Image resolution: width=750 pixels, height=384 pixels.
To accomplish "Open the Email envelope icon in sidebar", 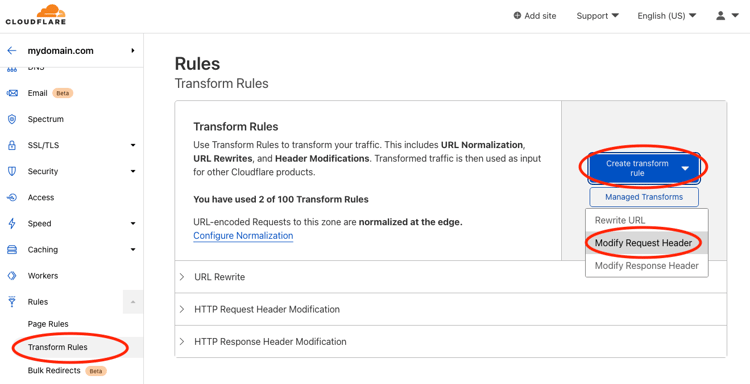I will coord(12,93).
